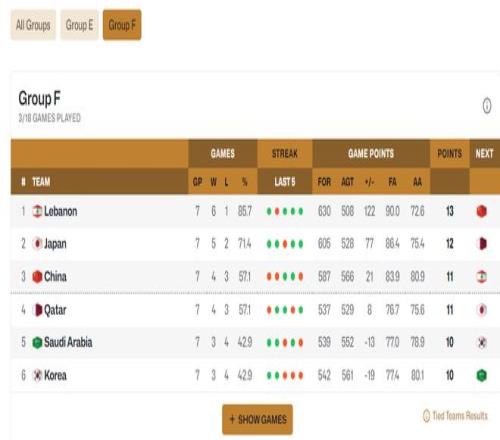Image resolution: width=500 pixels, height=440 pixels.
Task: Click Qatar's flag icon in team column
Action: coord(37,310)
